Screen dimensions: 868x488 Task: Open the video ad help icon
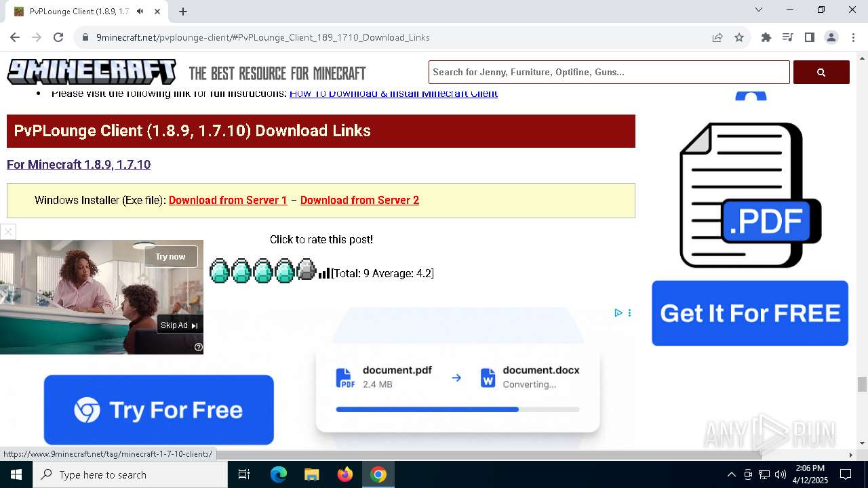tap(199, 347)
